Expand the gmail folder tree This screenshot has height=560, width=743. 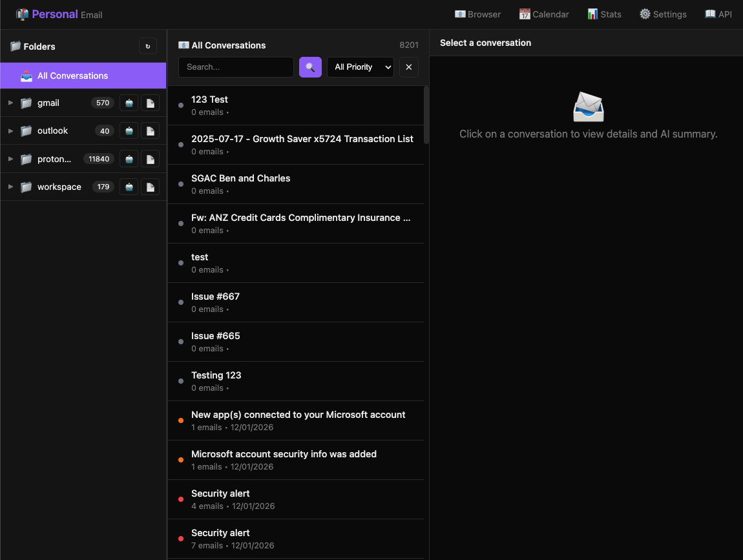pos(10,103)
